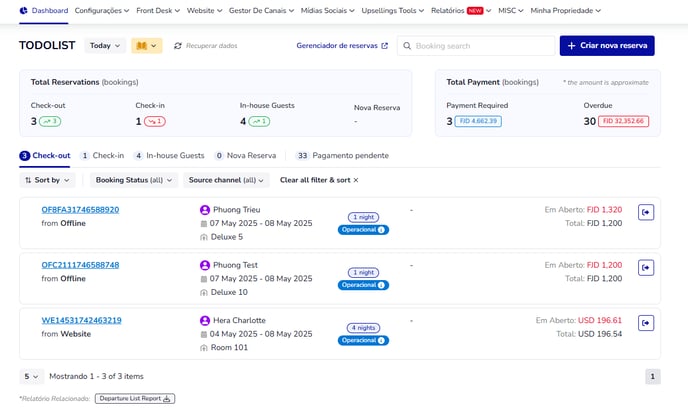Click the room icon beside Deluxe 10
Viewport: 688px width, 419px height.
click(204, 293)
